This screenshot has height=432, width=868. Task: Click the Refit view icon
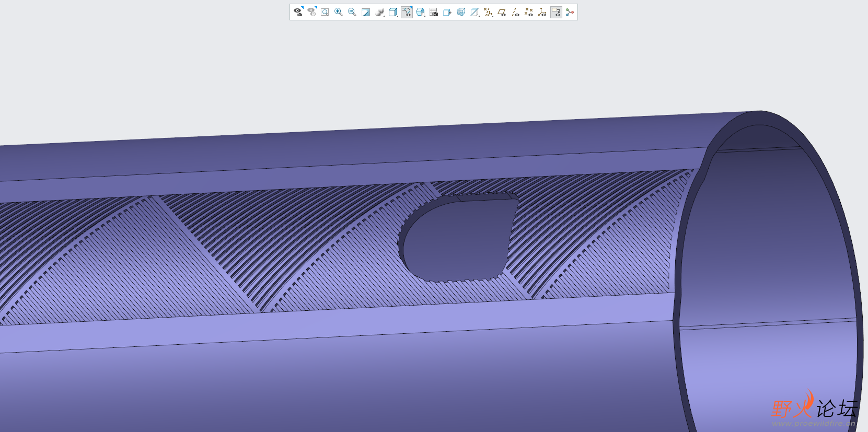tap(325, 12)
